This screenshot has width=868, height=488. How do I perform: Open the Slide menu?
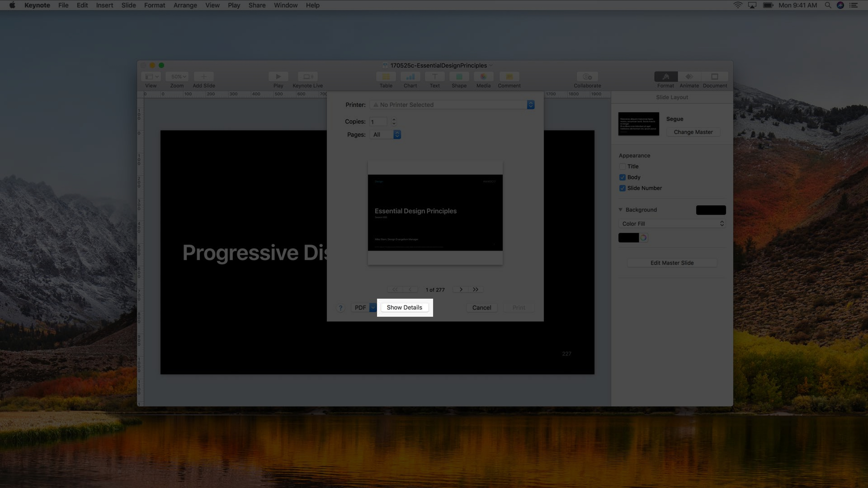128,5
